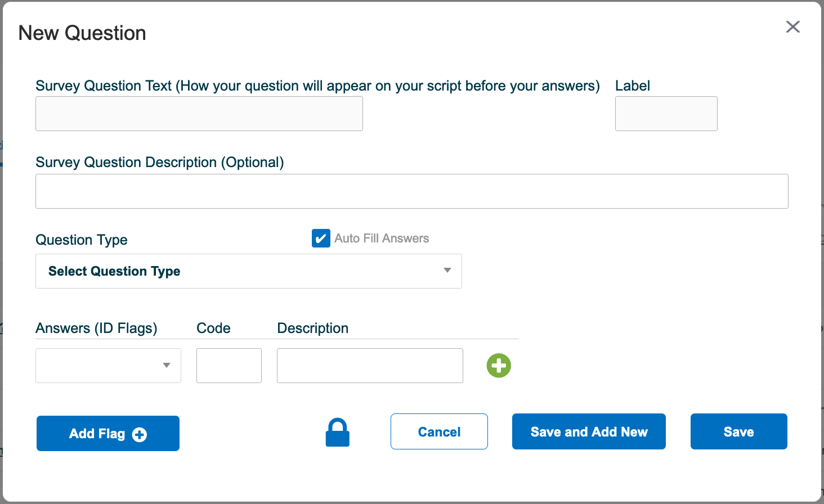
Task: Click the checkmark inside Auto Fill Answers box
Action: tap(321, 238)
